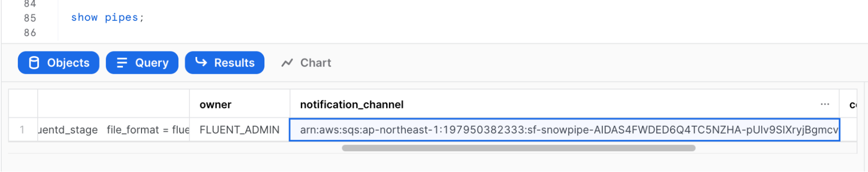Toggle the Objects panel button

point(59,63)
